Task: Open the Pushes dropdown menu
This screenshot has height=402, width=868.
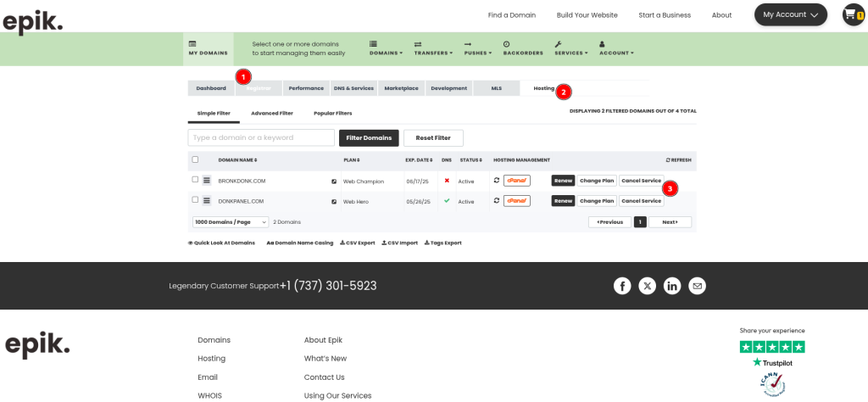Action: pos(478,48)
